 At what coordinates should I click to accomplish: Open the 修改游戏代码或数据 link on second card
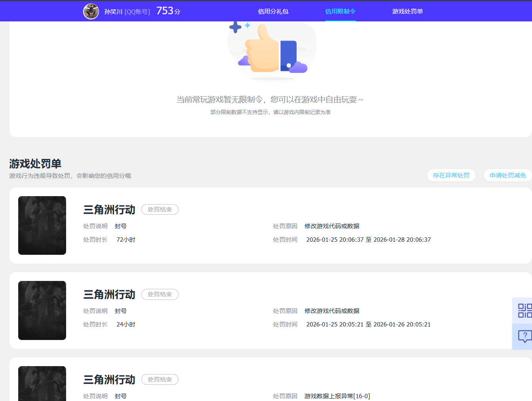332,311
